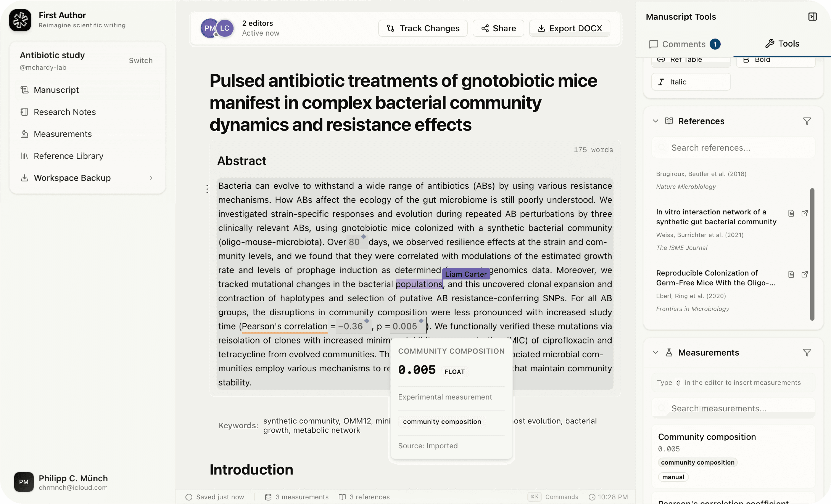Click the beaker icon in Measurements header
The height and width of the screenshot is (504, 831).
pyautogui.click(x=670, y=352)
